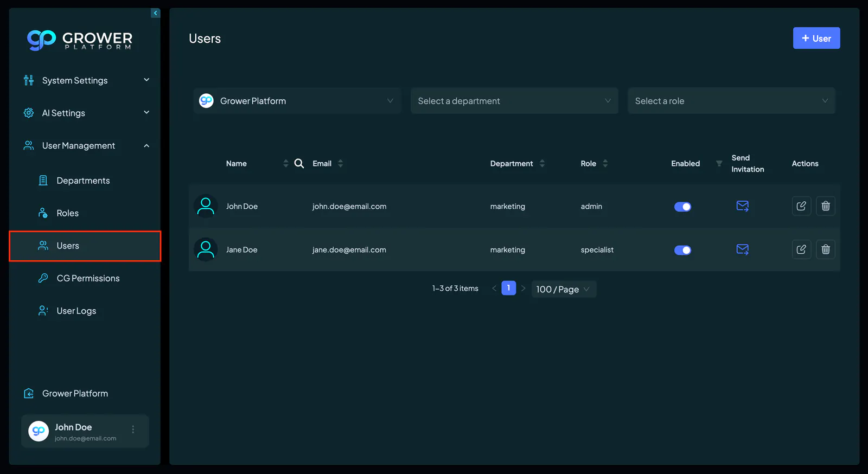Click the add User button
The height and width of the screenshot is (474, 868).
point(816,38)
